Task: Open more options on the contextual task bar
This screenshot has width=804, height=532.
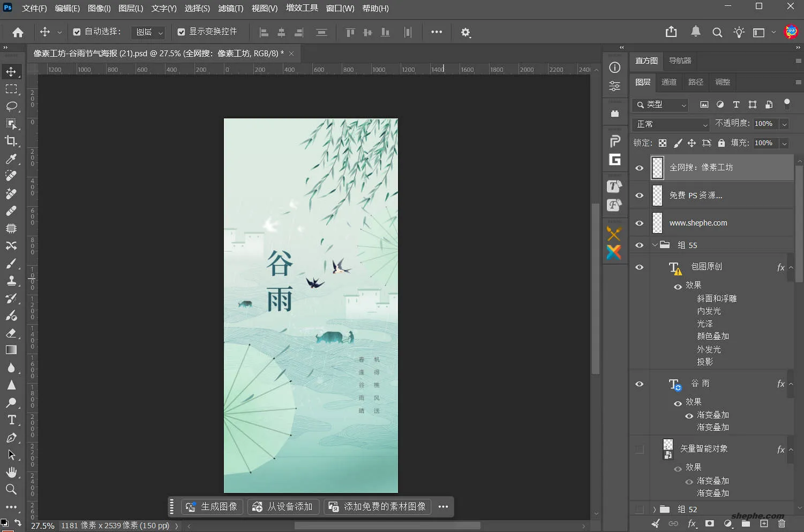Action: pyautogui.click(x=443, y=507)
